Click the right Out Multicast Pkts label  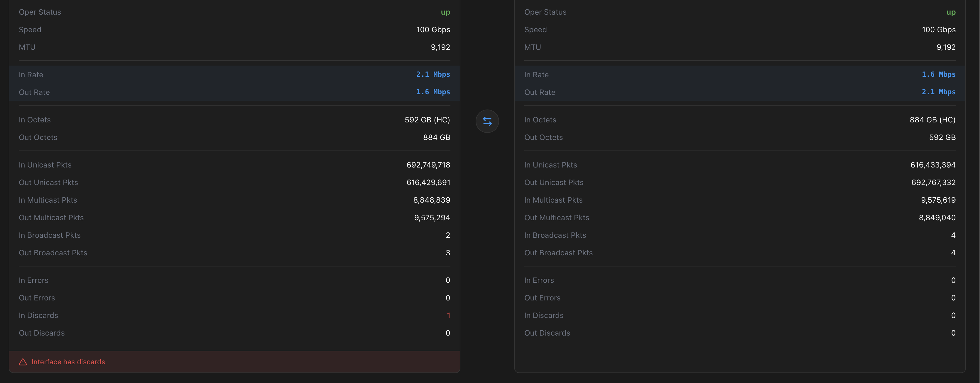click(557, 218)
